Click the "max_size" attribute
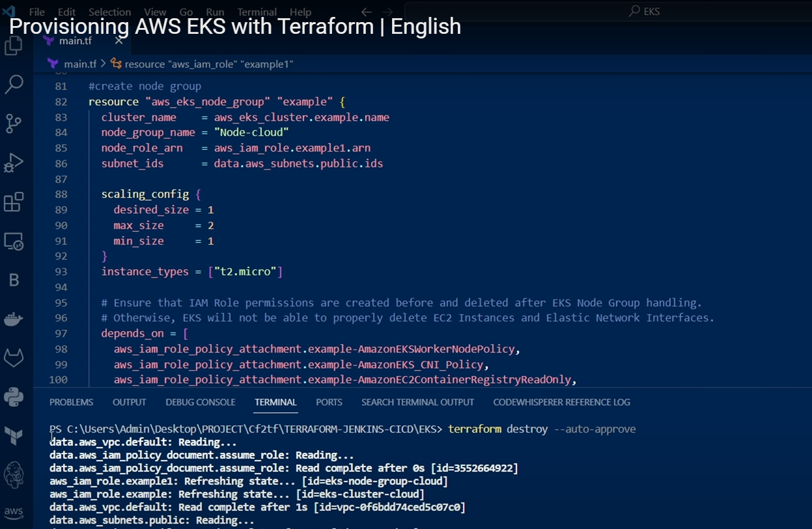The width and height of the screenshot is (812, 529). [x=139, y=226]
